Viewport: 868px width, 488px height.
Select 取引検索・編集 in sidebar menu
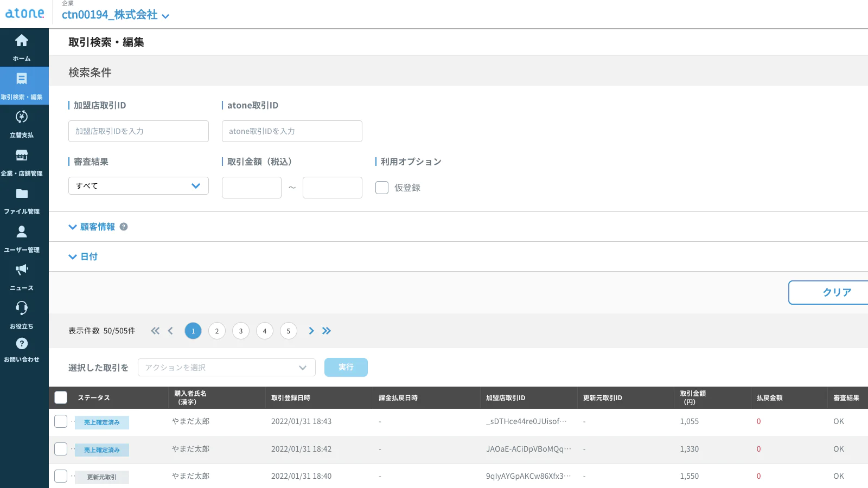pos(22,86)
